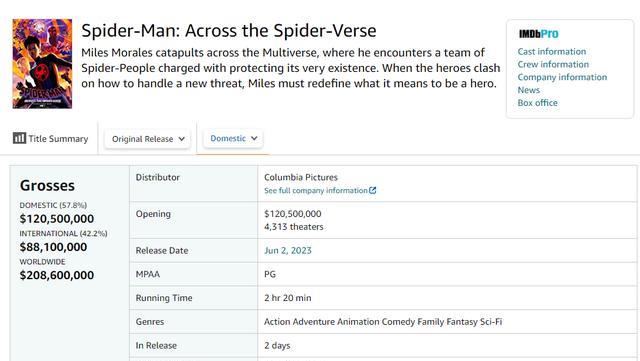Click the chevron next to Domestic
Screen dimensions: 640x361
pos(254,138)
